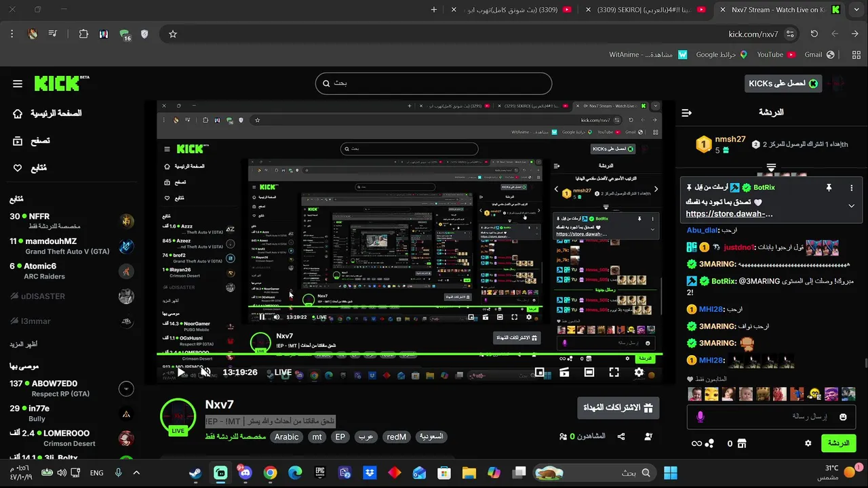Viewport: 868px width, 488px height.
Task: Unpin the BotRix pinned message
Action: click(x=829, y=188)
